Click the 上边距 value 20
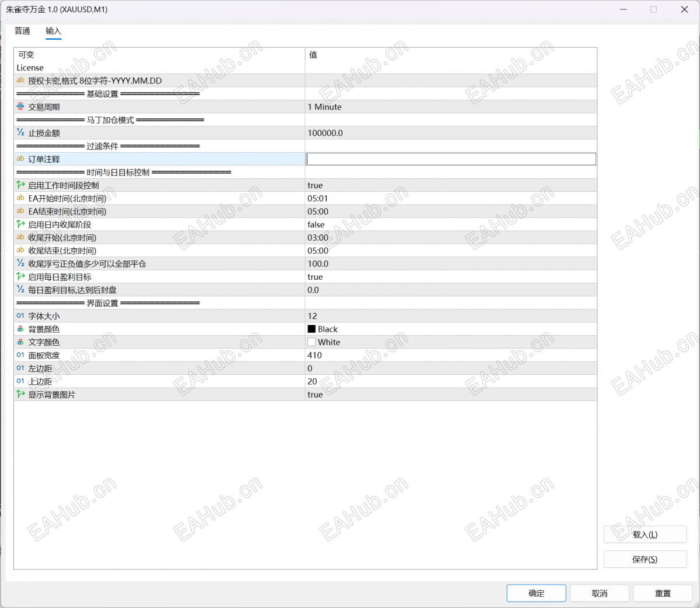 tap(312, 381)
